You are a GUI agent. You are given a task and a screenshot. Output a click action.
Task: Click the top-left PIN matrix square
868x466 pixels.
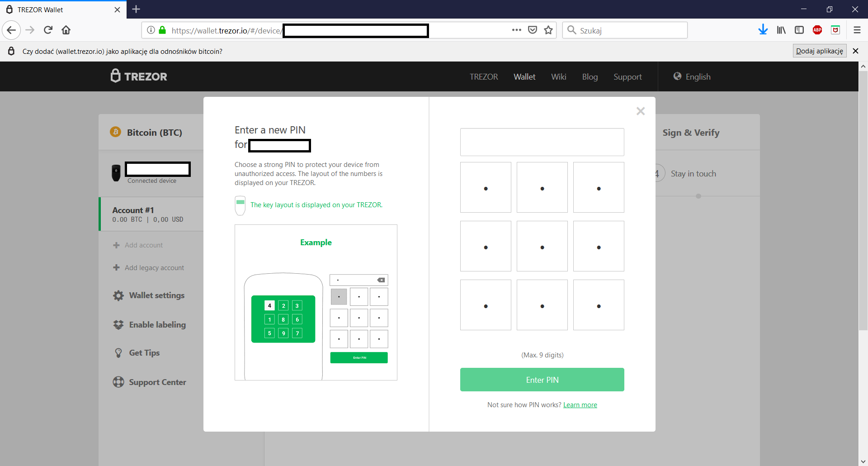tap(486, 187)
